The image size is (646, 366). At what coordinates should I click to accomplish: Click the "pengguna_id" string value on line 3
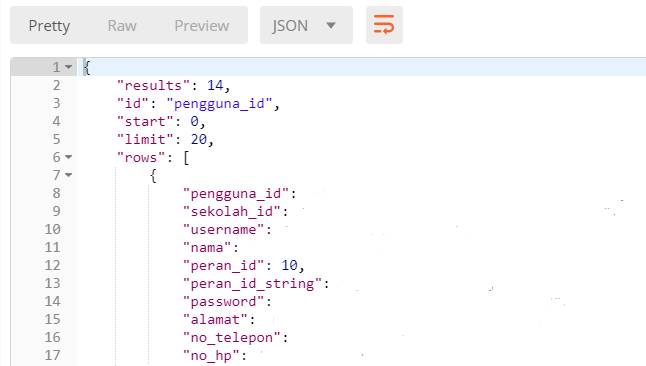pos(219,103)
